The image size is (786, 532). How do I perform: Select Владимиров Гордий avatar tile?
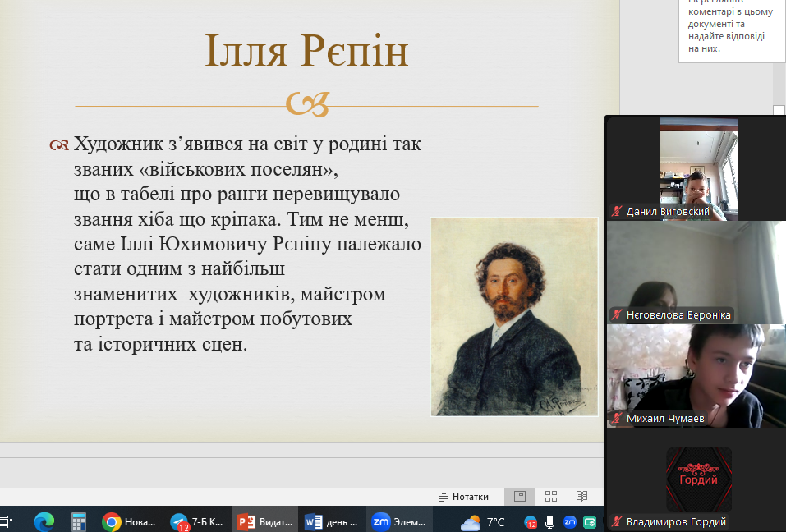698,479
